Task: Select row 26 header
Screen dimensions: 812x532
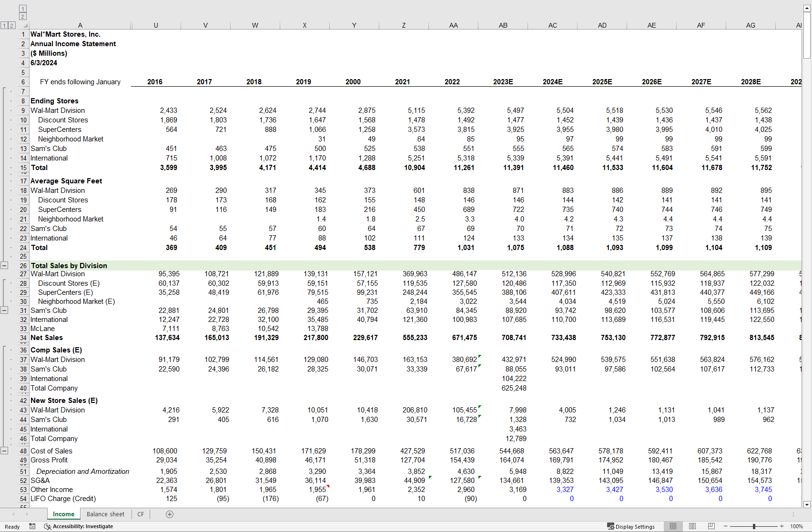Action: 23,265
